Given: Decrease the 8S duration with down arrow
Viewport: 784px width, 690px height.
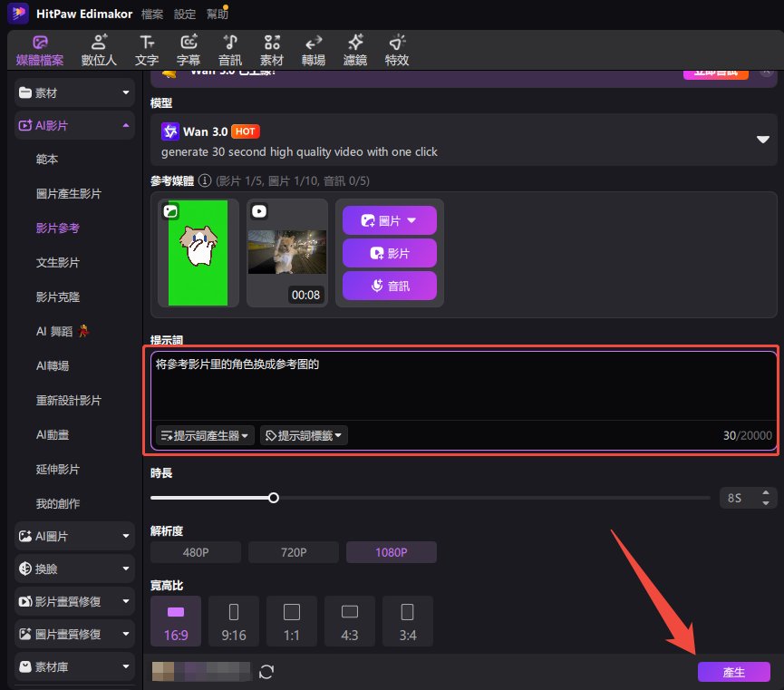Looking at the screenshot, I should click(x=766, y=503).
